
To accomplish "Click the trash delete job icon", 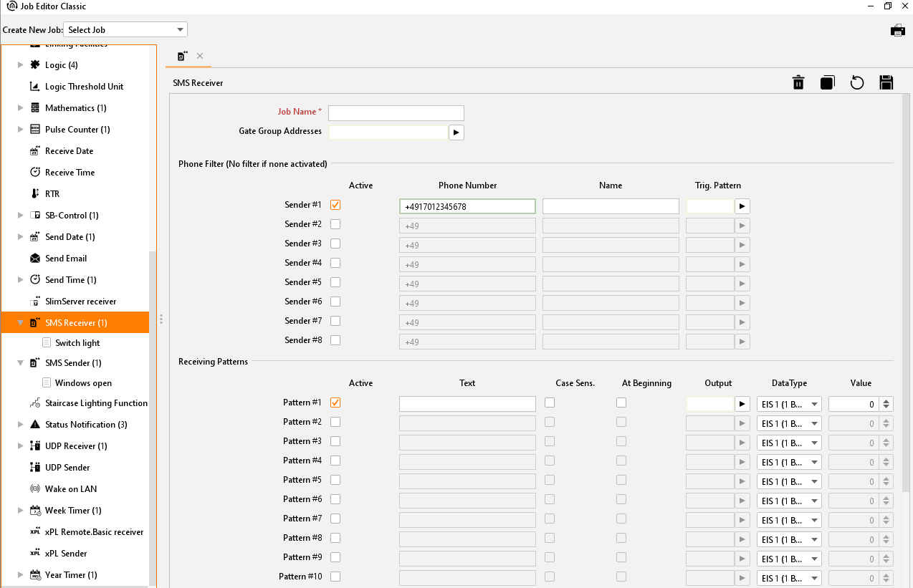I will point(798,83).
